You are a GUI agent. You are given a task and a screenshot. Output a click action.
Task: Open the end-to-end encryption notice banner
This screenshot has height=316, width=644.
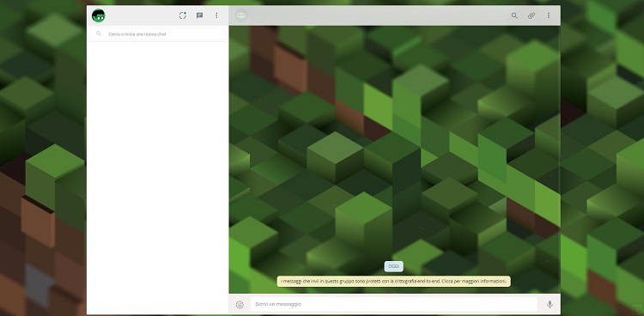pyautogui.click(x=394, y=281)
